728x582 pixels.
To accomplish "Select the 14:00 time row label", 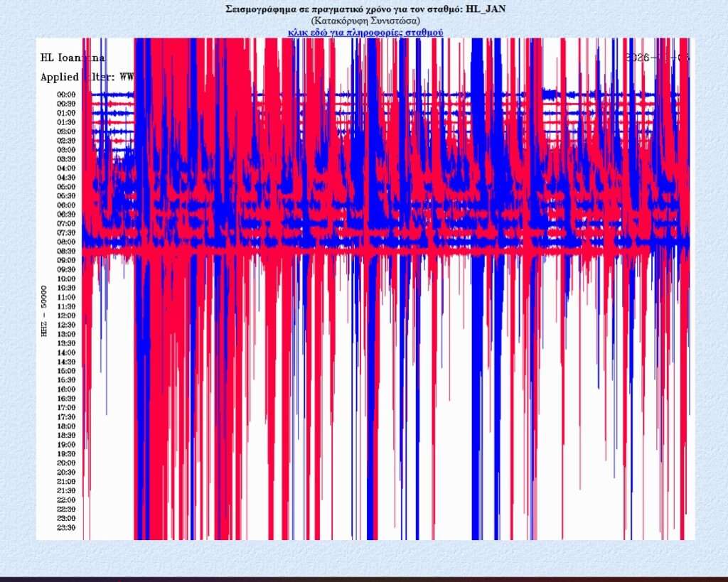I will [66, 352].
